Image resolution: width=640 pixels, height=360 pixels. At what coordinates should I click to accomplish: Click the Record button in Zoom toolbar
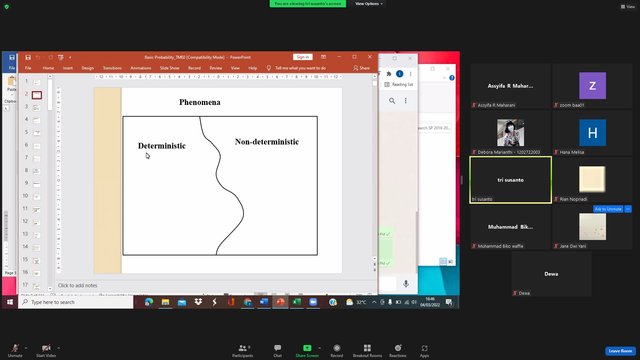tap(337, 350)
